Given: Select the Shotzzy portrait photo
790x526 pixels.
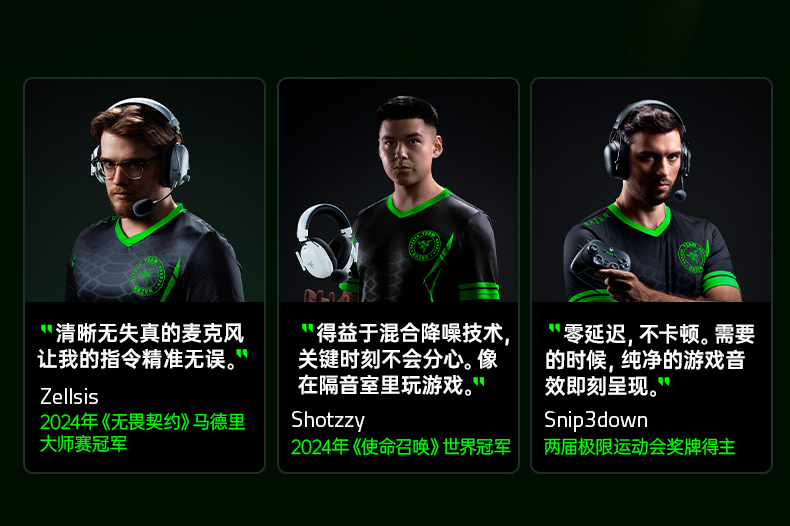Looking at the screenshot, I should click(x=399, y=190).
